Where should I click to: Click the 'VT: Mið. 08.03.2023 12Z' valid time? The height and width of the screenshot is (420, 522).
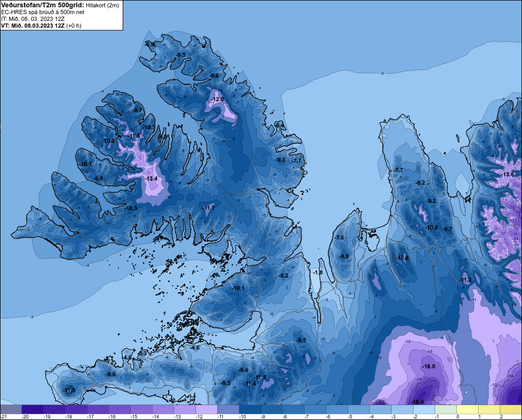pos(32,26)
